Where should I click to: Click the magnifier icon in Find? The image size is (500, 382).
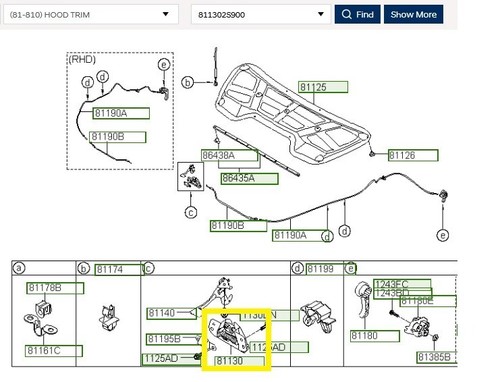click(x=347, y=14)
